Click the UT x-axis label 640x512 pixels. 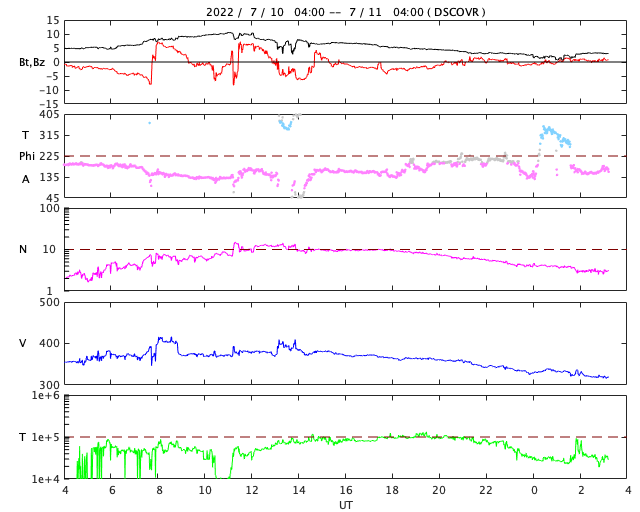(346, 505)
